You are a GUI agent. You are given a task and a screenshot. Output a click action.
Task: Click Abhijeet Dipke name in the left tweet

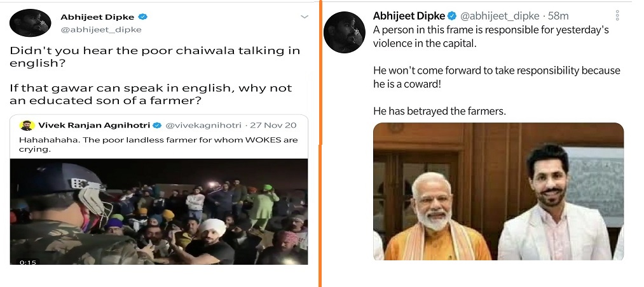(x=97, y=17)
